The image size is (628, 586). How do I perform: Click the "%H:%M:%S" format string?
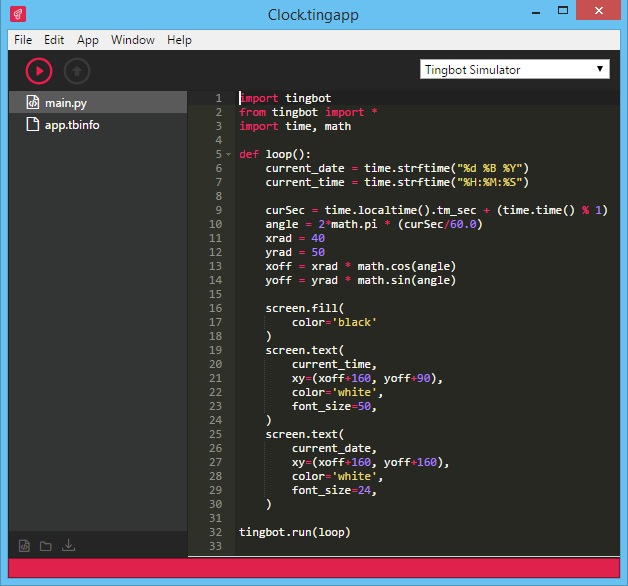coord(489,182)
